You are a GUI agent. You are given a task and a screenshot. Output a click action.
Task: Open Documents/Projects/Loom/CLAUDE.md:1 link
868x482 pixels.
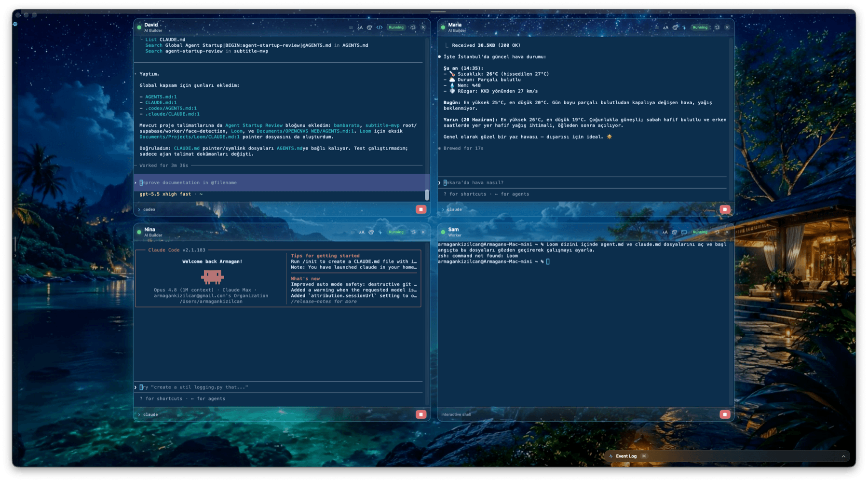click(190, 137)
